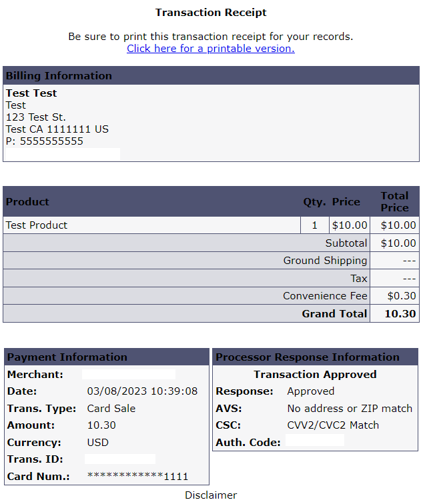425x504 pixels.
Task: Click the Test Product row name
Action: [x=36, y=225]
